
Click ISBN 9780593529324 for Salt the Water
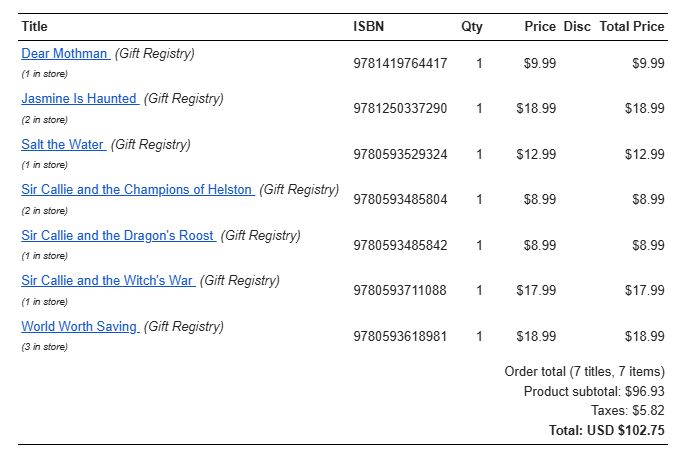(x=400, y=154)
